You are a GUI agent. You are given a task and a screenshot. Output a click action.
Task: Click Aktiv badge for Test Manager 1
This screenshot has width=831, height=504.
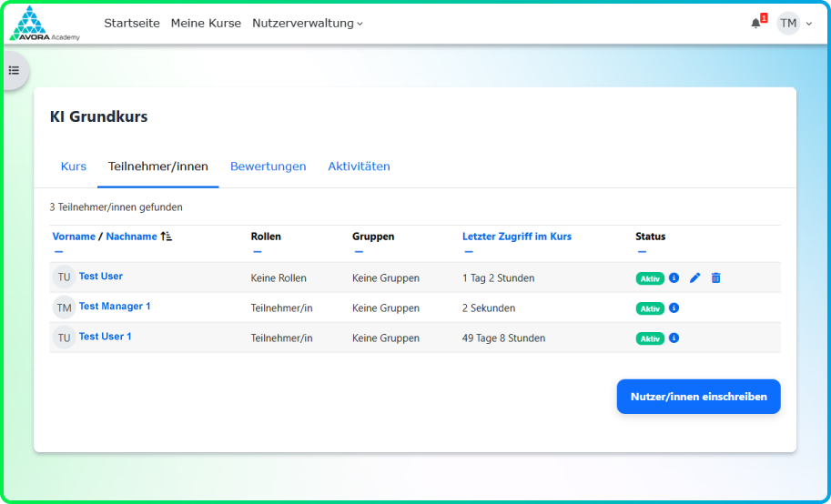coord(650,308)
